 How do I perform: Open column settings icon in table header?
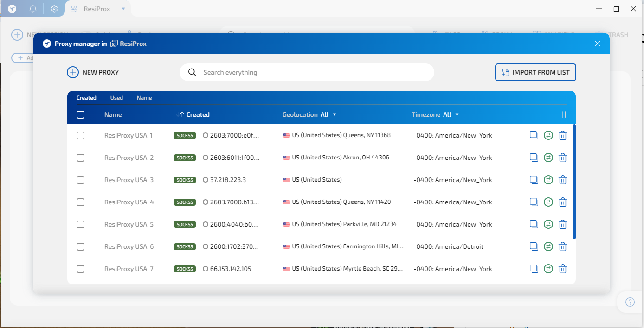point(563,114)
